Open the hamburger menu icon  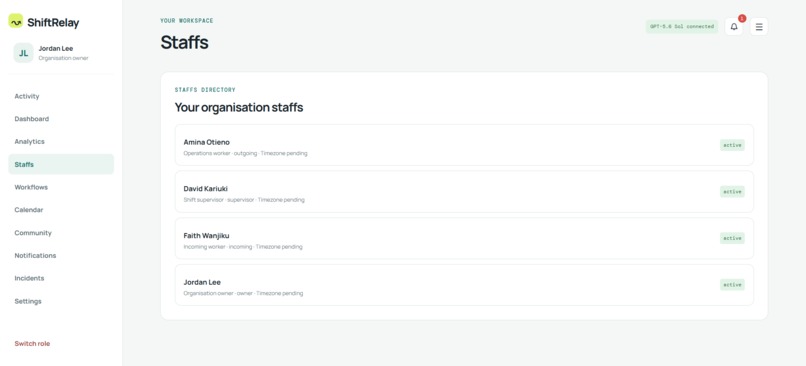(x=759, y=27)
